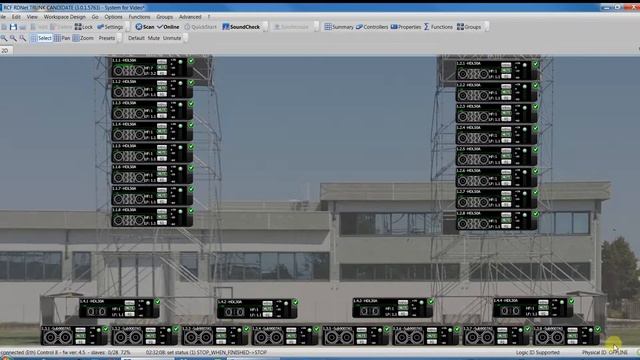640x360 pixels.
Task: Open the Functions sigma toolbar button
Action: pos(438,27)
